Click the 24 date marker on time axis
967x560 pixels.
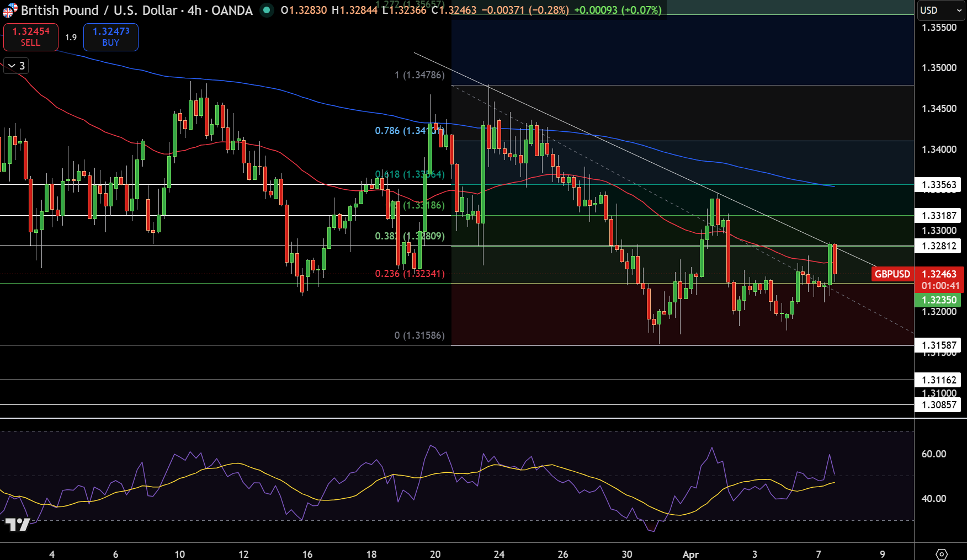499,554
